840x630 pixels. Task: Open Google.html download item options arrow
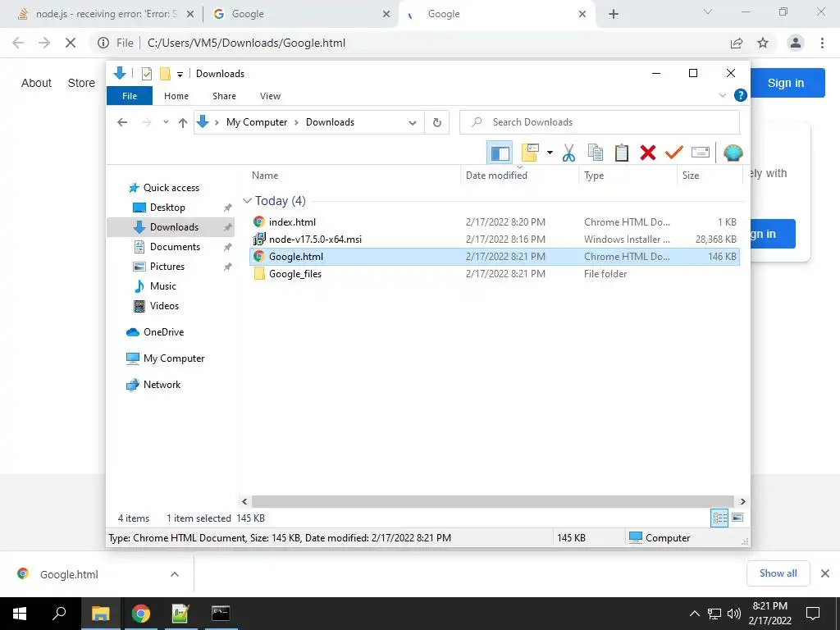coord(174,574)
